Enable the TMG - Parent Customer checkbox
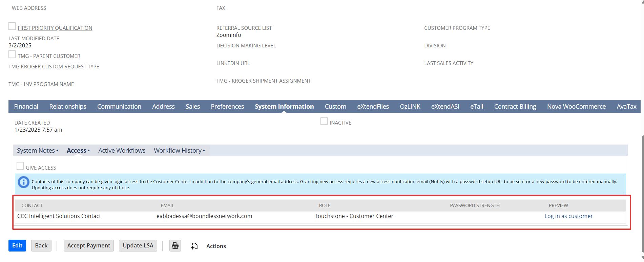644x262 pixels. coord(12,54)
